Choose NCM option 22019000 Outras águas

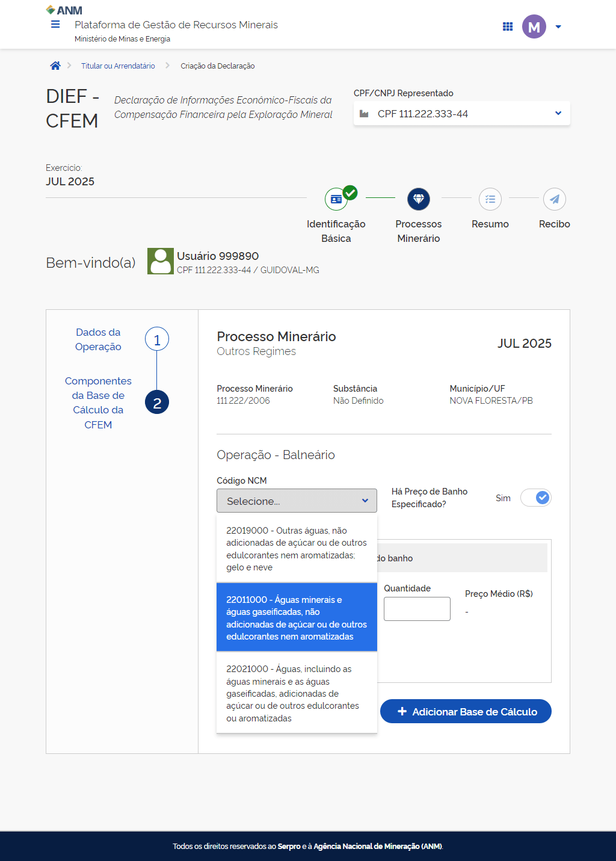coord(297,549)
